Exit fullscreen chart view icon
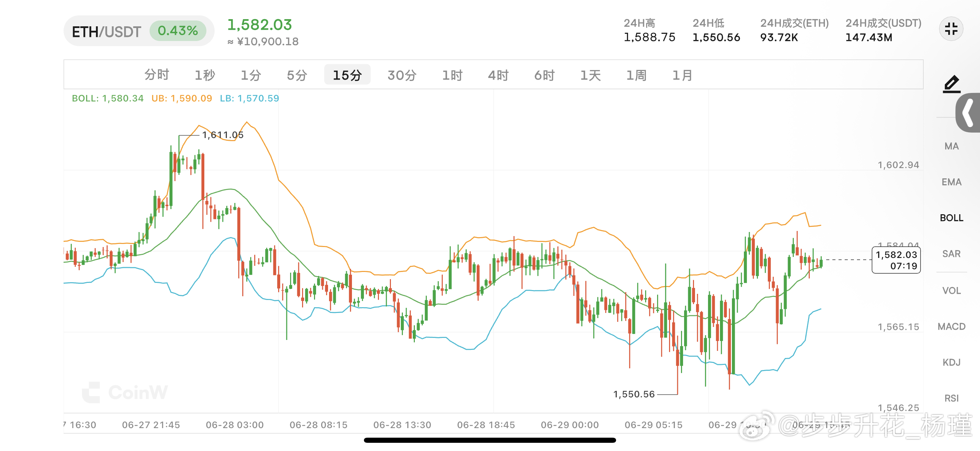Screen dimensions: 980x451 pyautogui.click(x=951, y=29)
